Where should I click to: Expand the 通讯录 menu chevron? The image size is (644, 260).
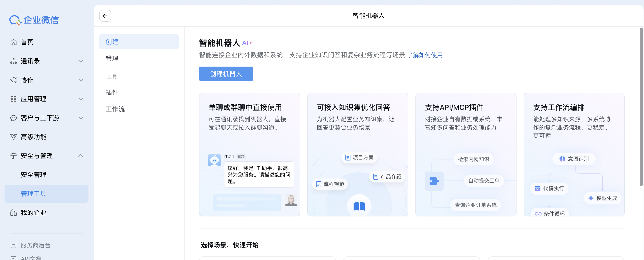(81, 61)
